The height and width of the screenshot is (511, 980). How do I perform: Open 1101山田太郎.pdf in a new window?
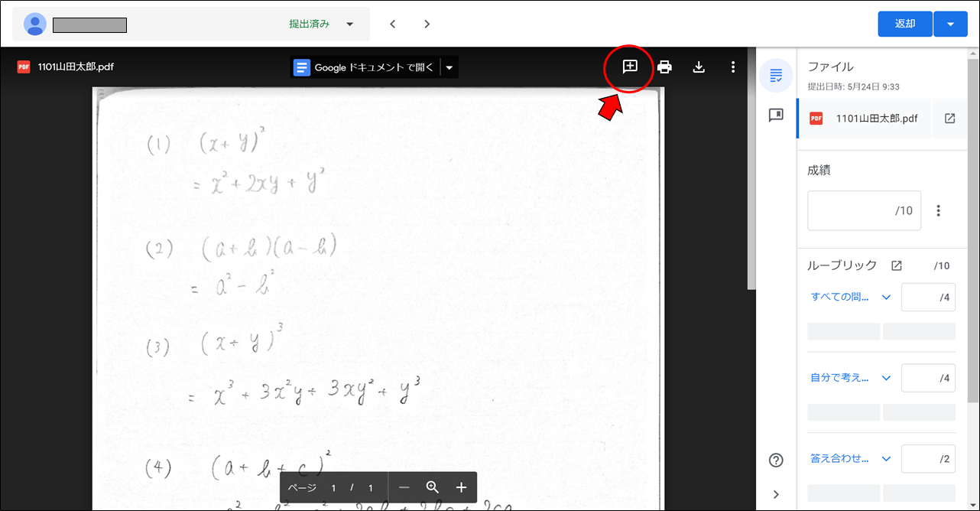point(949,119)
